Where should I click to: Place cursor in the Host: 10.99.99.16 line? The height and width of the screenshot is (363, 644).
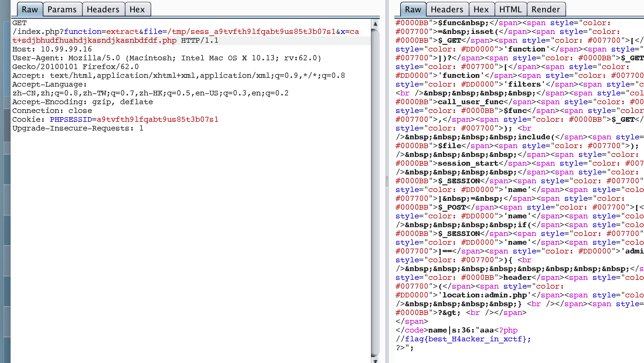tap(52, 49)
